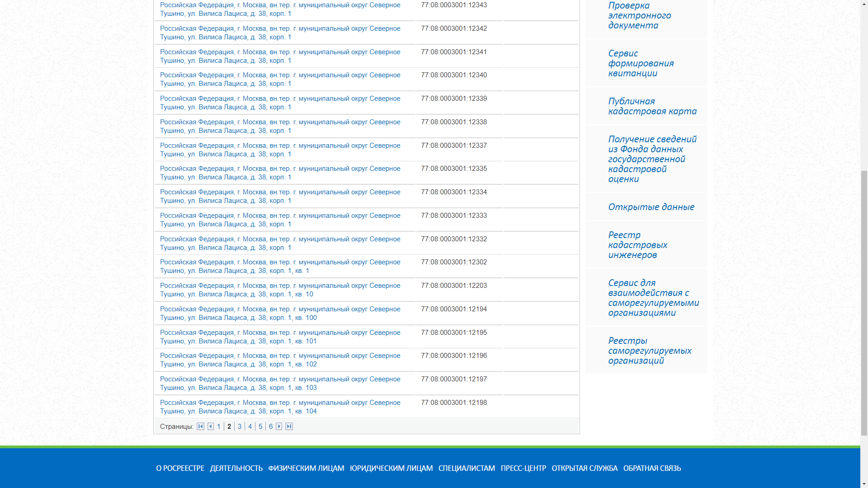Open Сервис формирования квитанции
868x488 pixels.
(641, 63)
